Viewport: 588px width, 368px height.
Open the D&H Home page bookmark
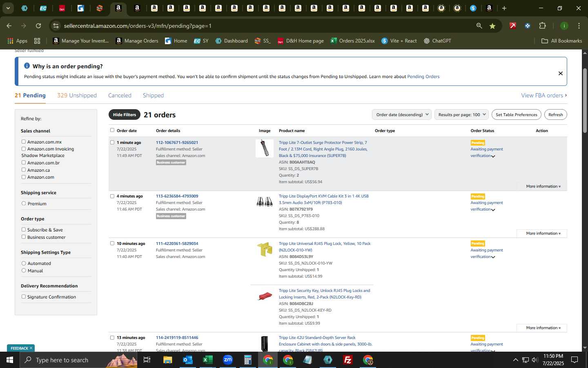point(301,41)
